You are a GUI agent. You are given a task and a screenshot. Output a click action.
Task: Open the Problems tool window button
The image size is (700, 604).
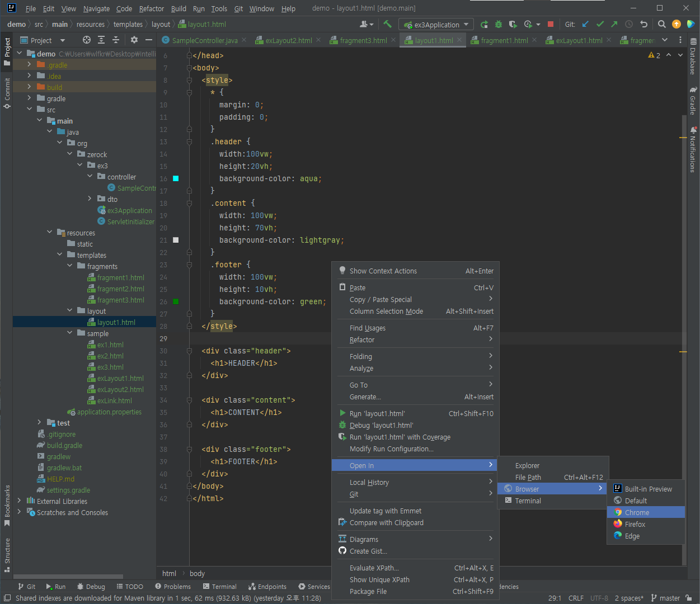point(173,587)
